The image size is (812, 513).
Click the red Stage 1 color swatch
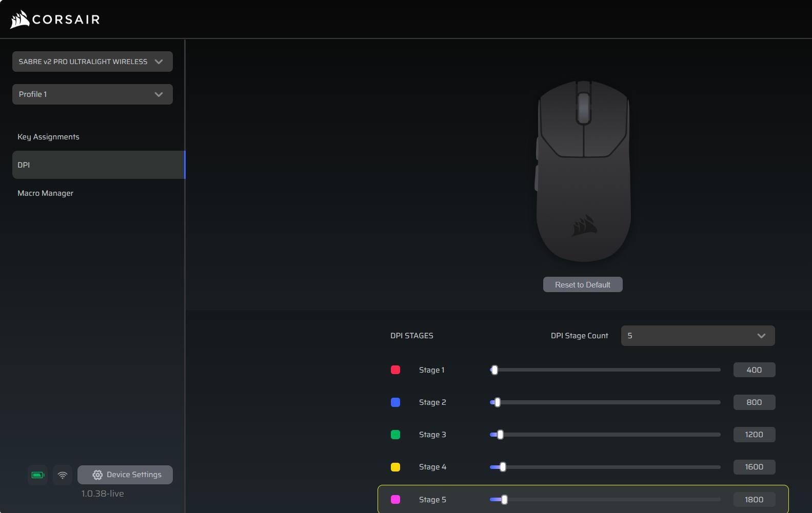(x=395, y=370)
